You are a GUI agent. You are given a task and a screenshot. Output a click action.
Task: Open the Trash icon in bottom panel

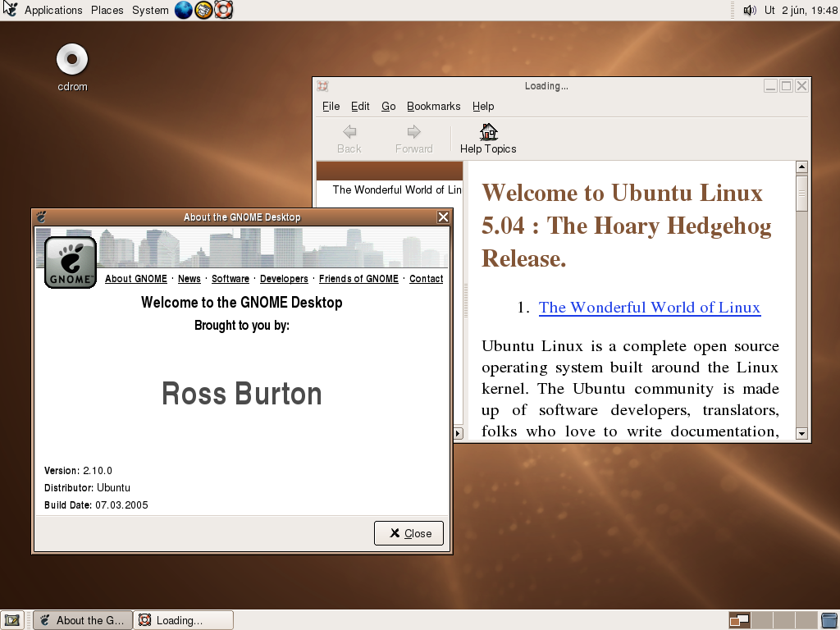click(830, 620)
